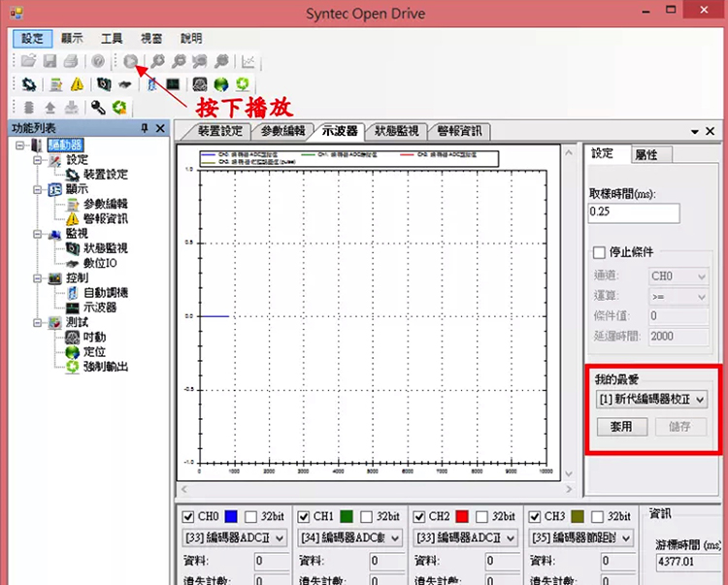This screenshot has height=585, width=728.
Task: Toggle the CH1 channel checkbox
Action: point(304,517)
